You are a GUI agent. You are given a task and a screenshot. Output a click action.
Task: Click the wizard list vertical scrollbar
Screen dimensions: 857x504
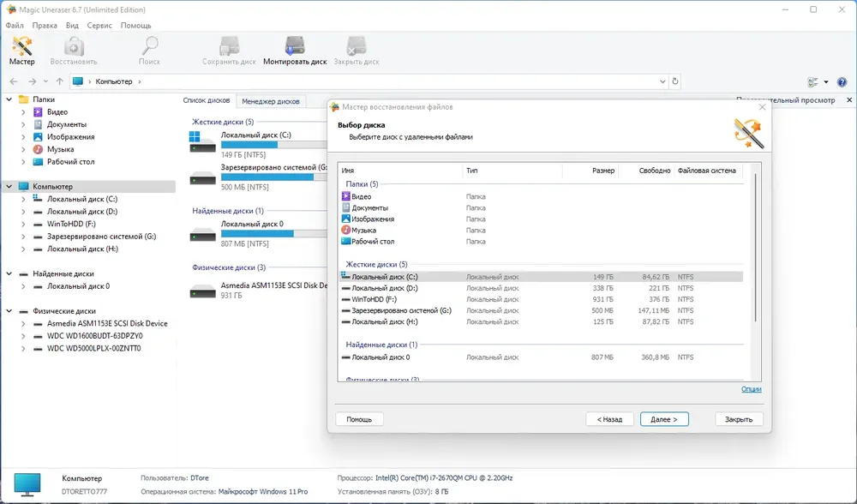click(756, 247)
